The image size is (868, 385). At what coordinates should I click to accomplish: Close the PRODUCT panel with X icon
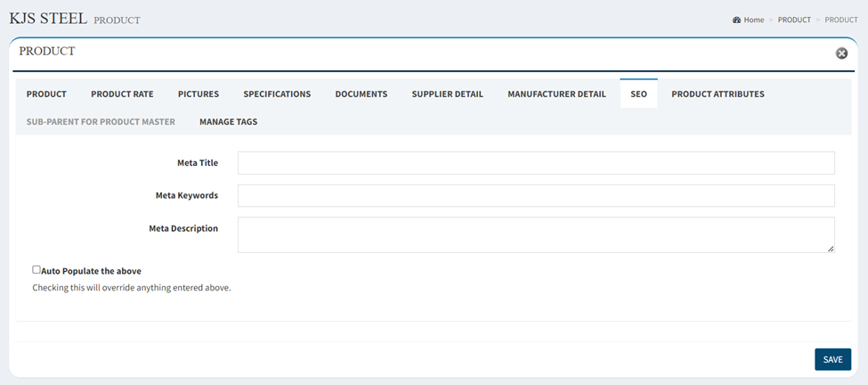[841, 53]
